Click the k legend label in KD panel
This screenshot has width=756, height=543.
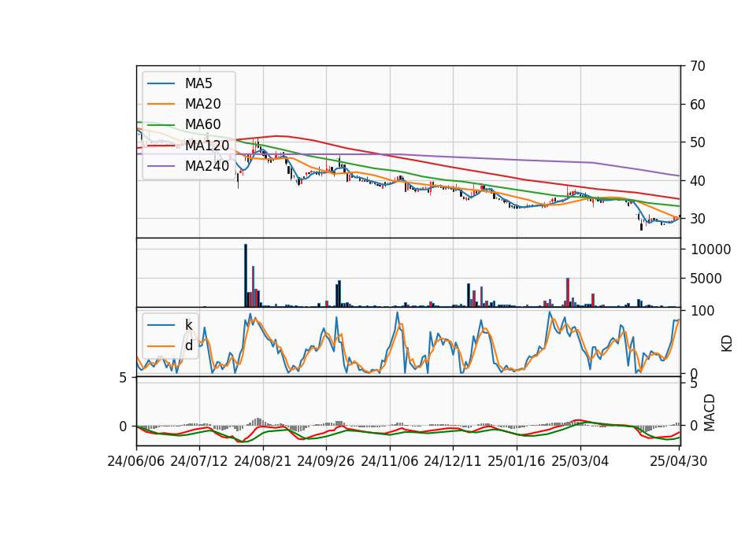click(188, 325)
